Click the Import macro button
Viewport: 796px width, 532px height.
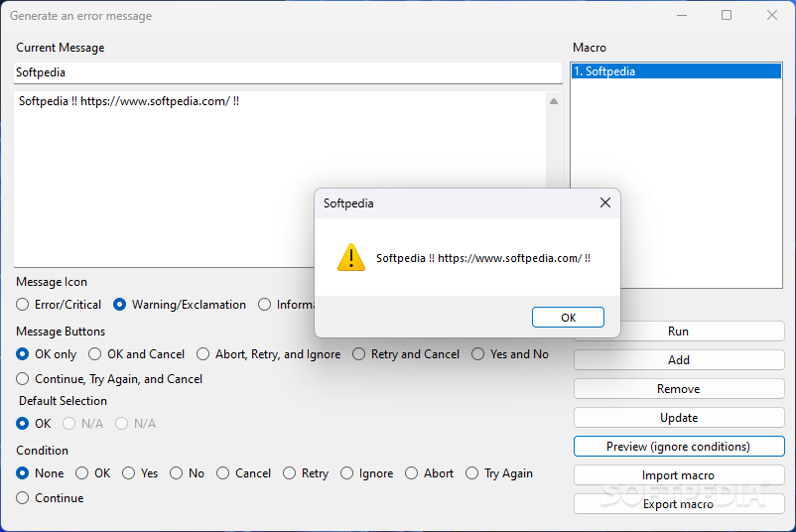pyautogui.click(x=679, y=475)
